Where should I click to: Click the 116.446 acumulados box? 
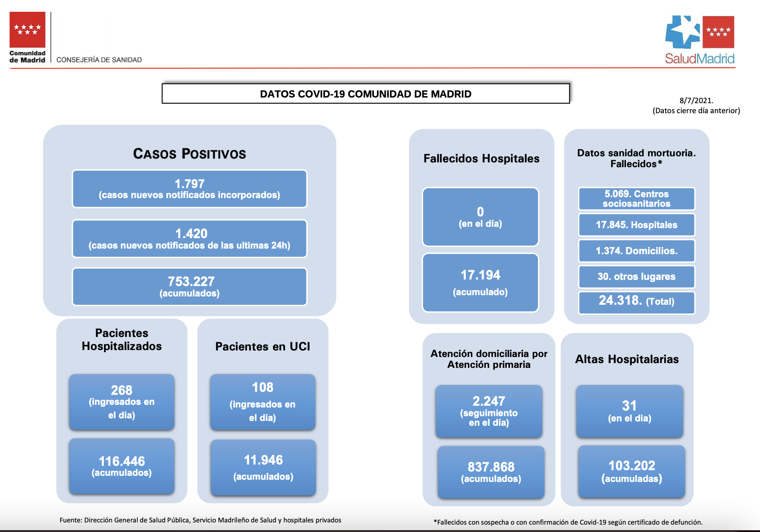tap(122, 466)
